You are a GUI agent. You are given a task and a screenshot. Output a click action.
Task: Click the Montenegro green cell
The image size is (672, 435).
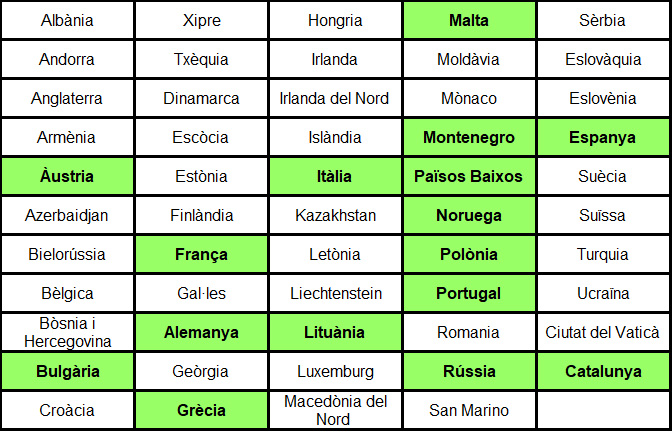click(469, 137)
